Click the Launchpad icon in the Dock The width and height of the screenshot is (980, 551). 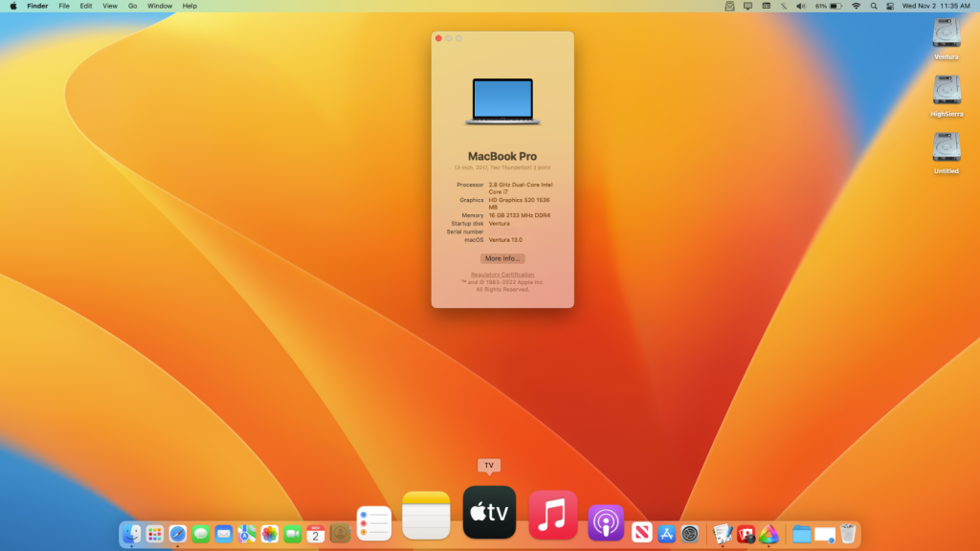click(x=154, y=534)
